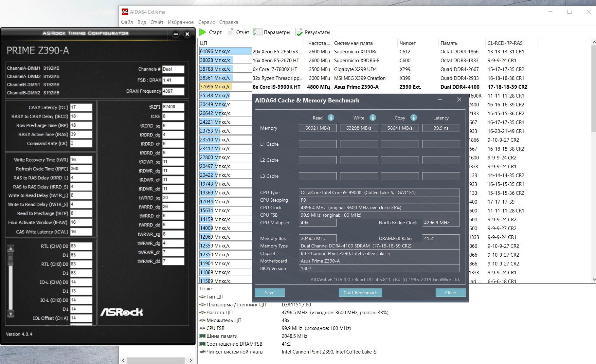Image resolution: width=596 pixels, height=364 pixels.
Task: Click the tRCD value field
Action: 81,116
